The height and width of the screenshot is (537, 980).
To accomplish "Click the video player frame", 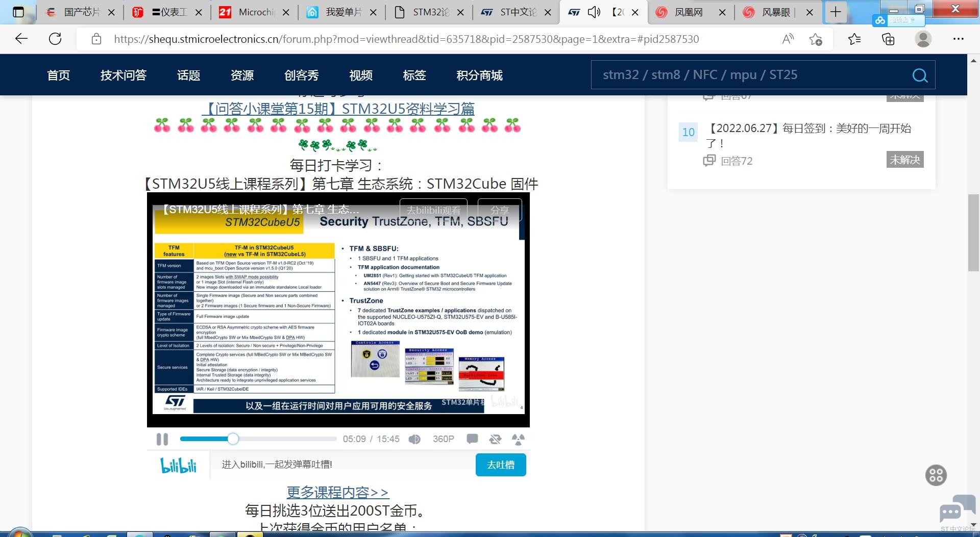I will coord(338,310).
